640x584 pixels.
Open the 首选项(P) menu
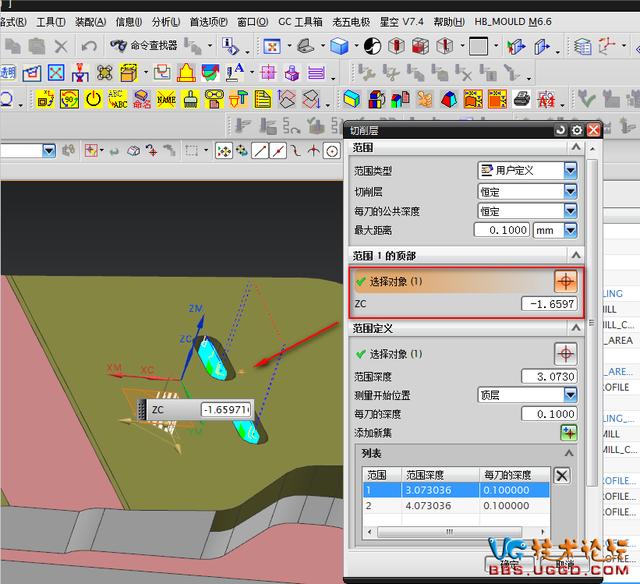(209, 22)
